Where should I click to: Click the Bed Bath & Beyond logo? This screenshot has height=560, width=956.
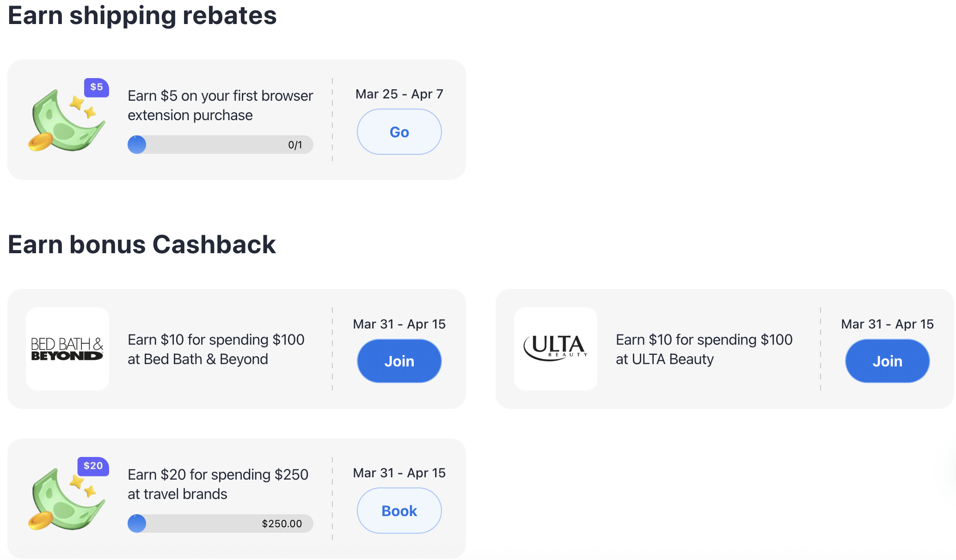[67, 349]
